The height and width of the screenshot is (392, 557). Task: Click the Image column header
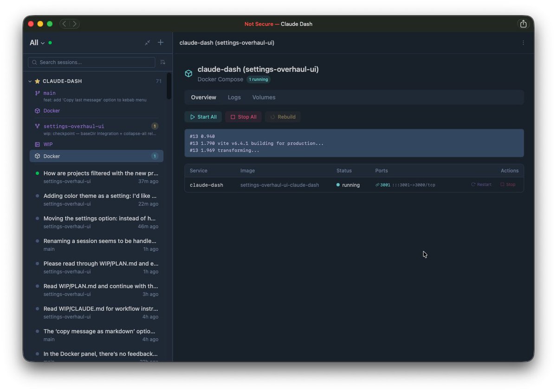[247, 171]
